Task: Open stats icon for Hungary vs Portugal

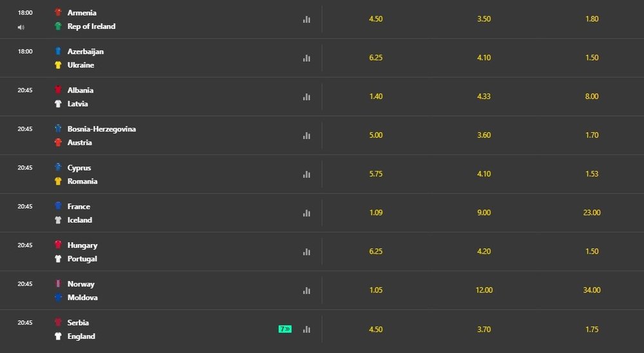Action: coord(307,252)
